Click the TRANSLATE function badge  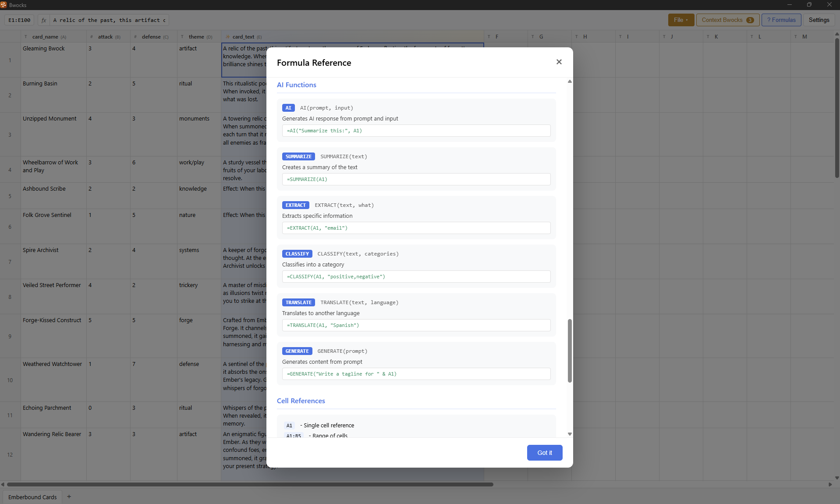point(298,302)
